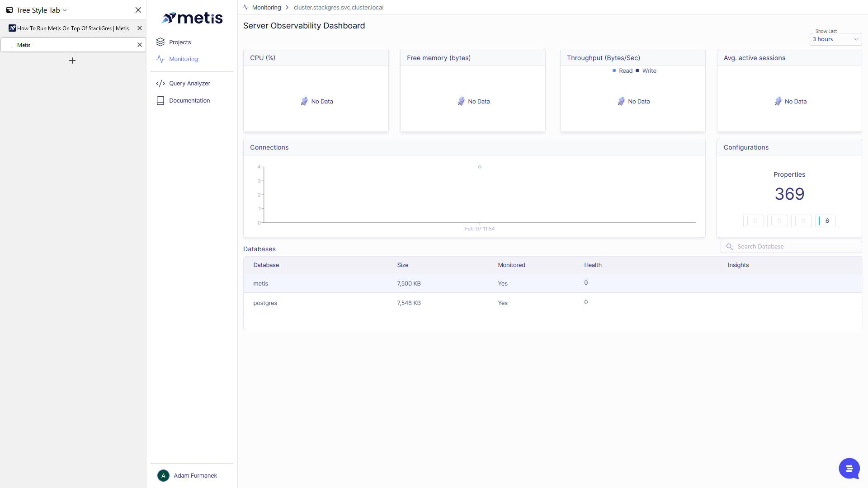Toggle the Write series in the Throughput legend
The height and width of the screenshot is (488, 868).
646,70
